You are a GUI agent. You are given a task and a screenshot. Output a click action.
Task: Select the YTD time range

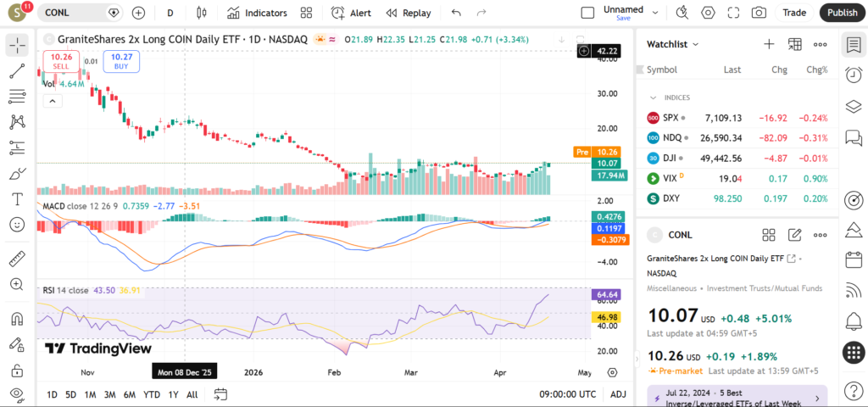(x=152, y=394)
